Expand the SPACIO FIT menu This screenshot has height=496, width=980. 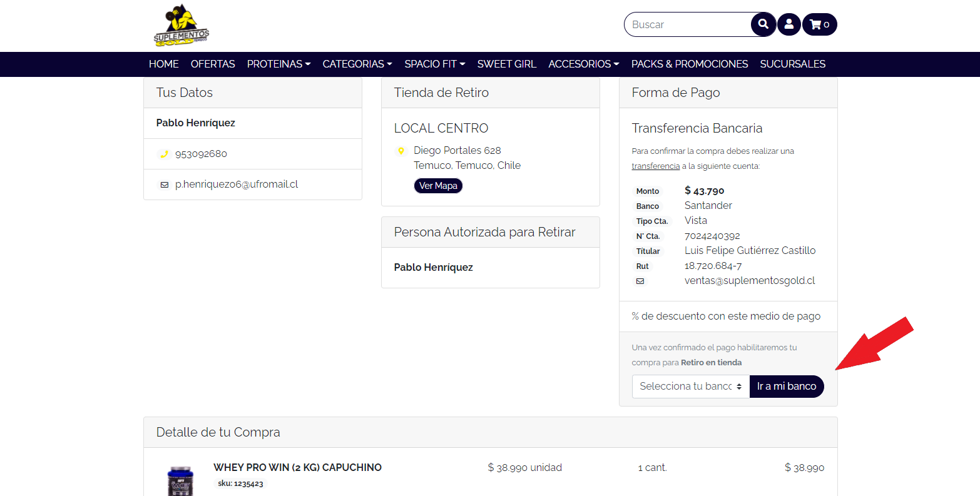[434, 64]
